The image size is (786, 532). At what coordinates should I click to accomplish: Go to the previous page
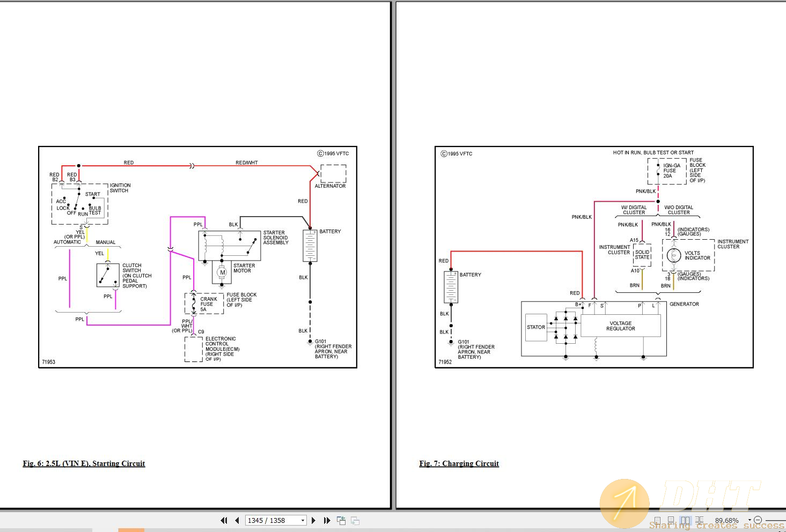pyautogui.click(x=237, y=520)
